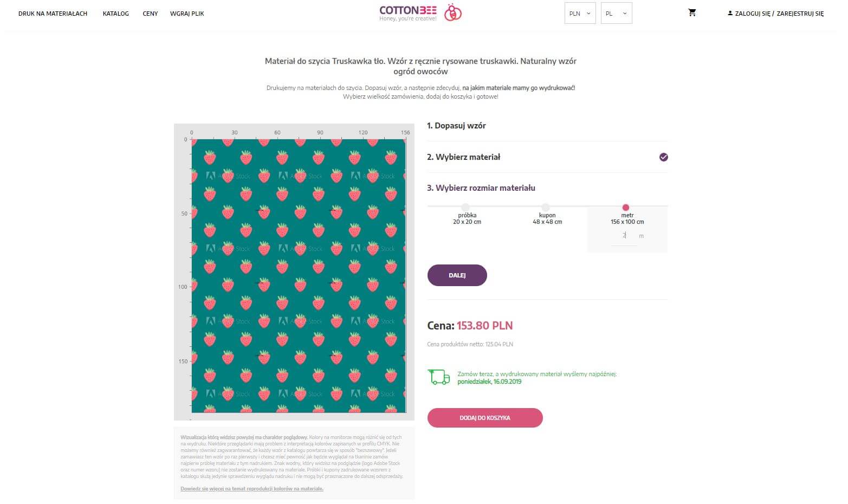This screenshot has width=848, height=504.
Task: Click the chevron on the PL language selector
Action: click(x=624, y=14)
